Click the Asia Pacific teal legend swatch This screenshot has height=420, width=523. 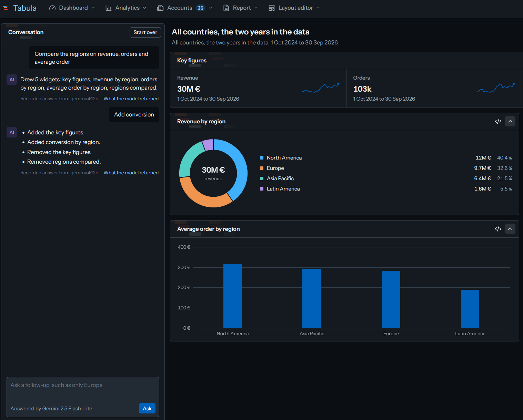(x=262, y=178)
